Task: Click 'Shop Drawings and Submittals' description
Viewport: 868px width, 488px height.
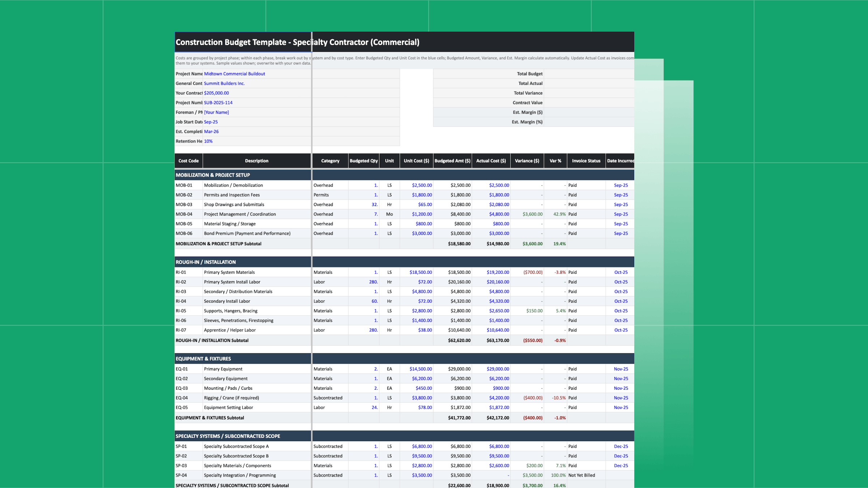Action: click(x=234, y=205)
